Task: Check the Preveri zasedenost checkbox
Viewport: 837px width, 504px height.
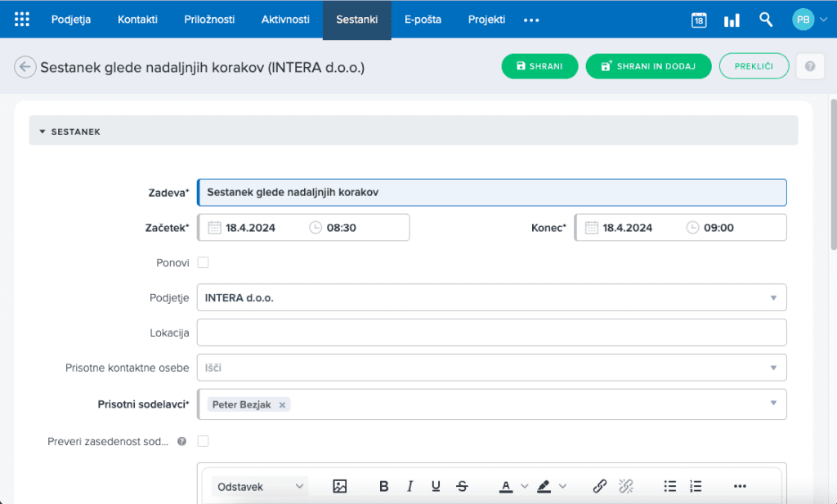Action: 204,441
